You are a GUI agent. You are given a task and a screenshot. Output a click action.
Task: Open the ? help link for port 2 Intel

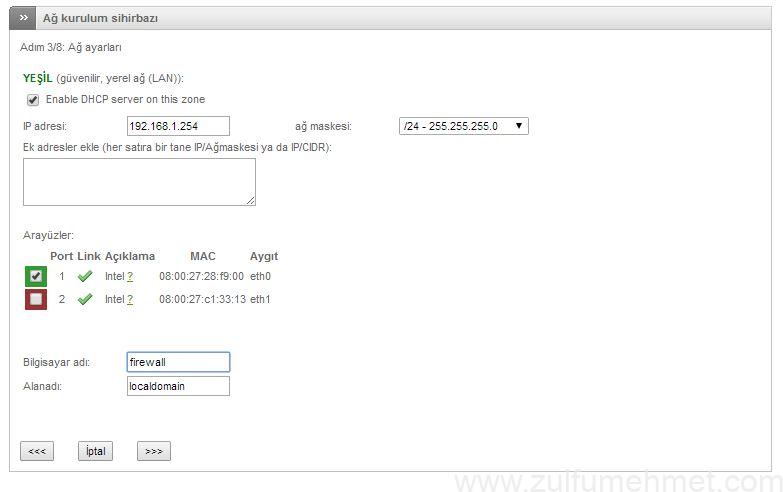(130, 300)
